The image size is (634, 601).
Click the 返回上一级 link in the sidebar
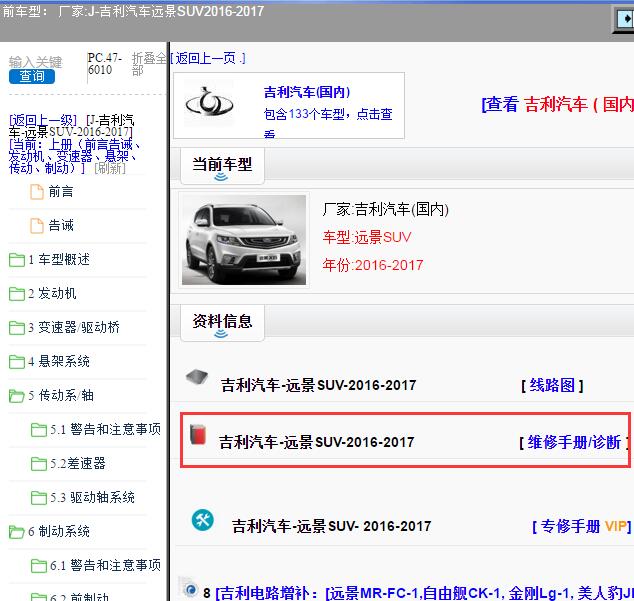coord(43,120)
